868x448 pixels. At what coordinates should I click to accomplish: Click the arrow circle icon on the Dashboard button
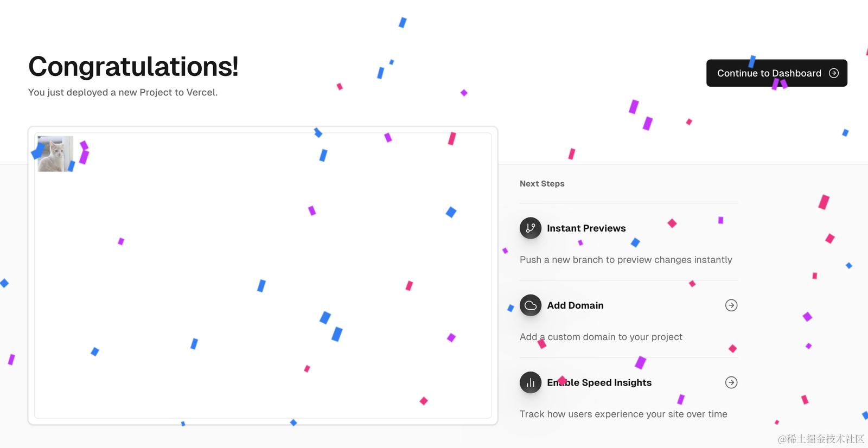click(834, 73)
